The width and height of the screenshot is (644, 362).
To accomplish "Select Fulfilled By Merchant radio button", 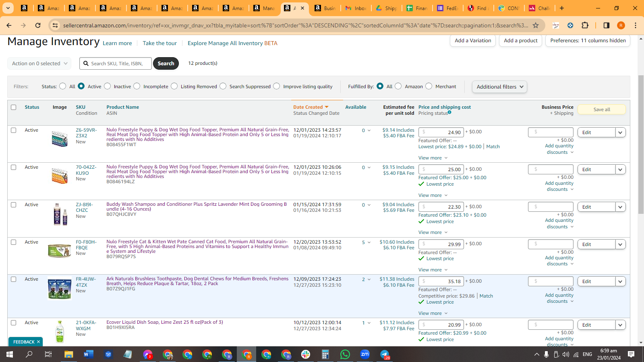I will tap(429, 86).
